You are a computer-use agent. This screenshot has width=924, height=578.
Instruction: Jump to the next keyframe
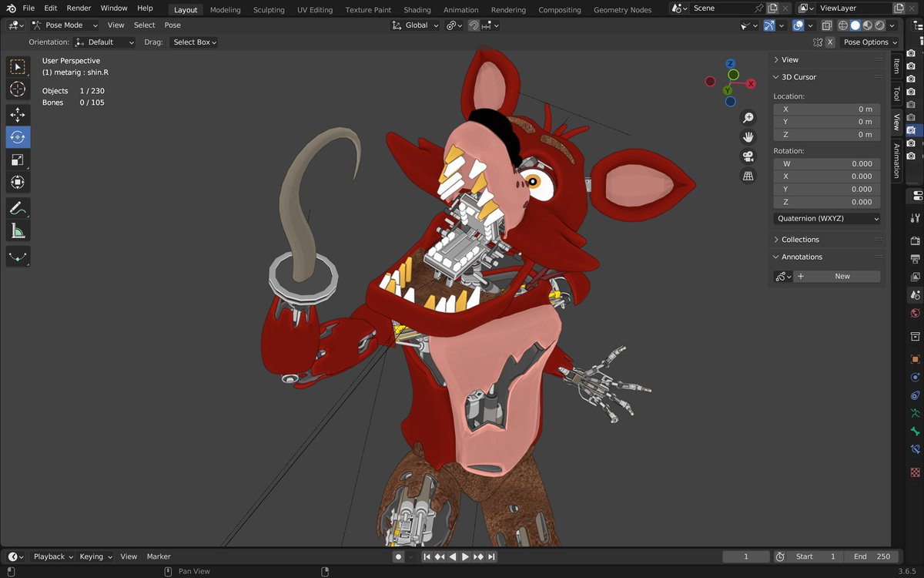point(478,556)
